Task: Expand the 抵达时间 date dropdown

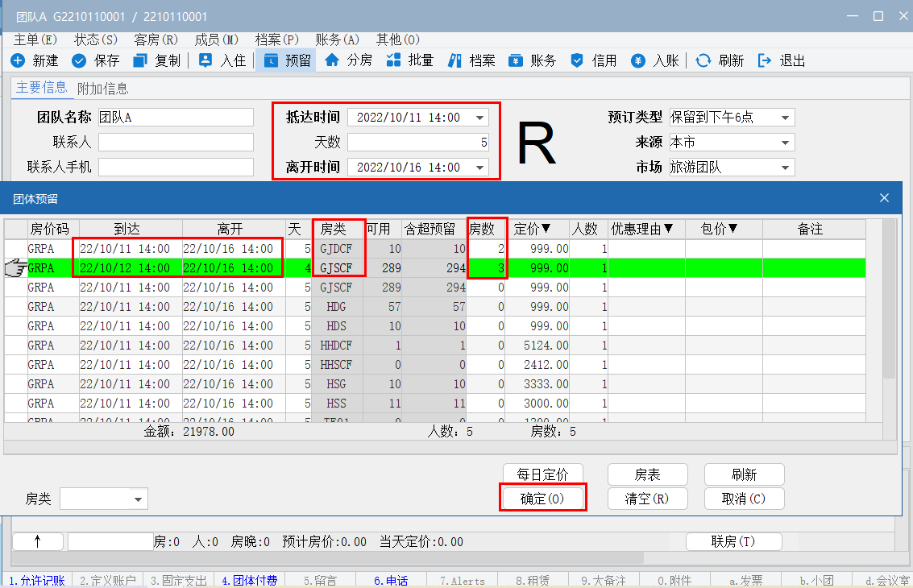Action: [479, 118]
